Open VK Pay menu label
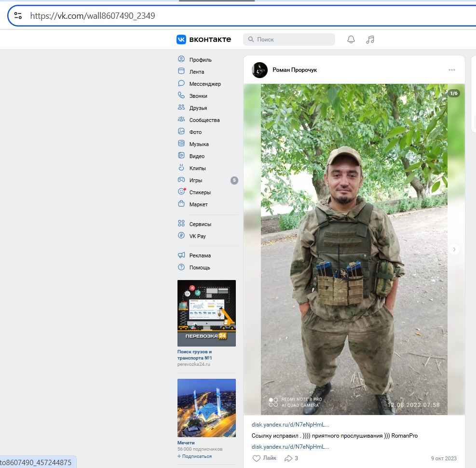 click(198, 236)
